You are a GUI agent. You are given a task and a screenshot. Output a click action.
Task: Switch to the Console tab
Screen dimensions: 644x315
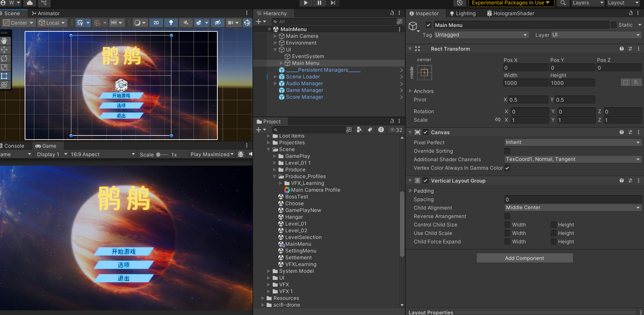tap(14, 146)
